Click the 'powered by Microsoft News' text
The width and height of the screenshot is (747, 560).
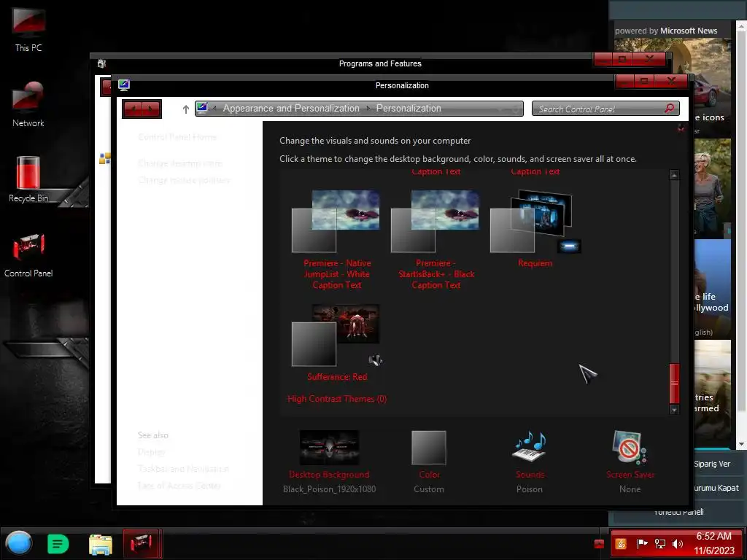pyautogui.click(x=666, y=31)
